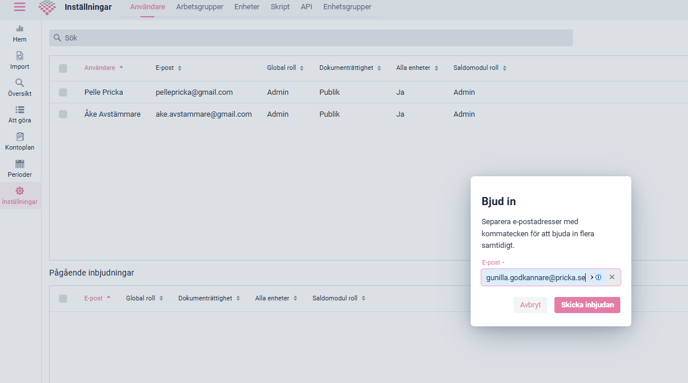Open Att göra list in sidebar

(x=19, y=115)
